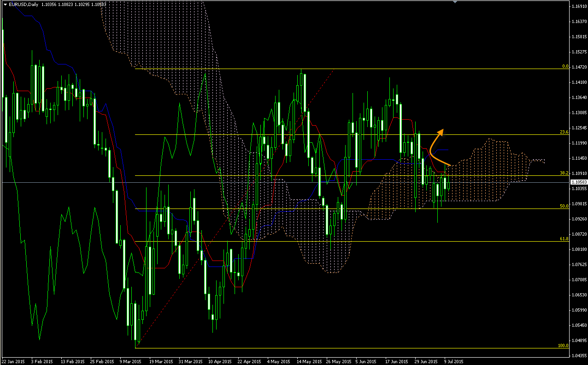The width and height of the screenshot is (588, 365).
Task: Click price scale value 1.16370
Action: tap(579, 22)
